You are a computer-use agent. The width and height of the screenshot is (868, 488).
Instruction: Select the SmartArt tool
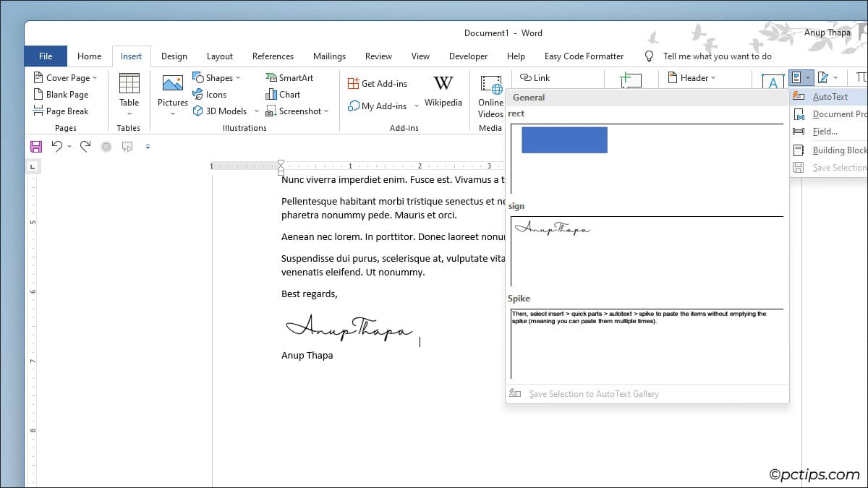(290, 77)
